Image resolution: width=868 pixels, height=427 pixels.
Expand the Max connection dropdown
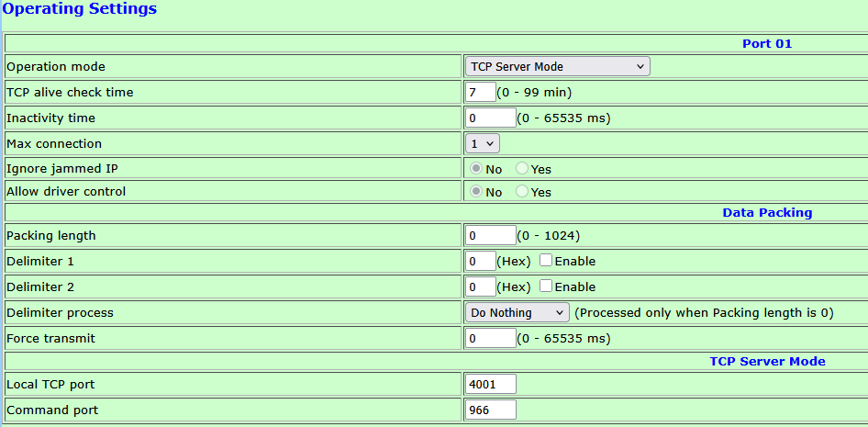(x=483, y=143)
